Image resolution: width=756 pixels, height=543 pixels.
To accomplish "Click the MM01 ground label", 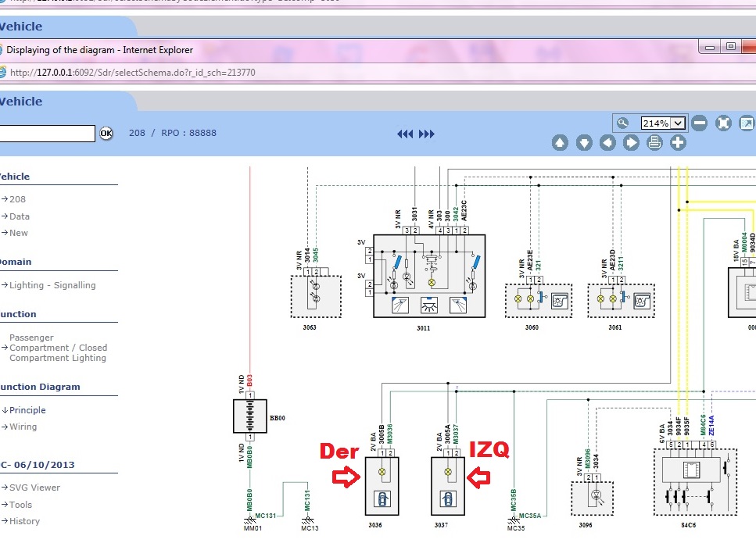I will click(x=253, y=528).
